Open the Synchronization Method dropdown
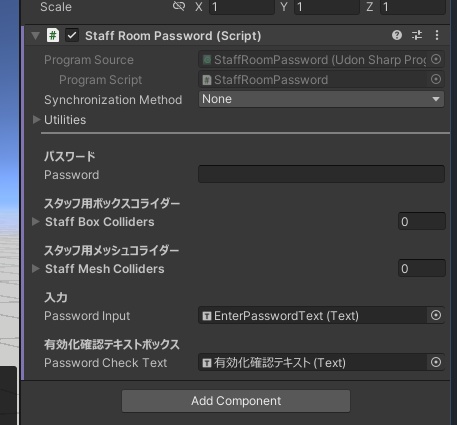The width and height of the screenshot is (457, 425). (x=321, y=99)
